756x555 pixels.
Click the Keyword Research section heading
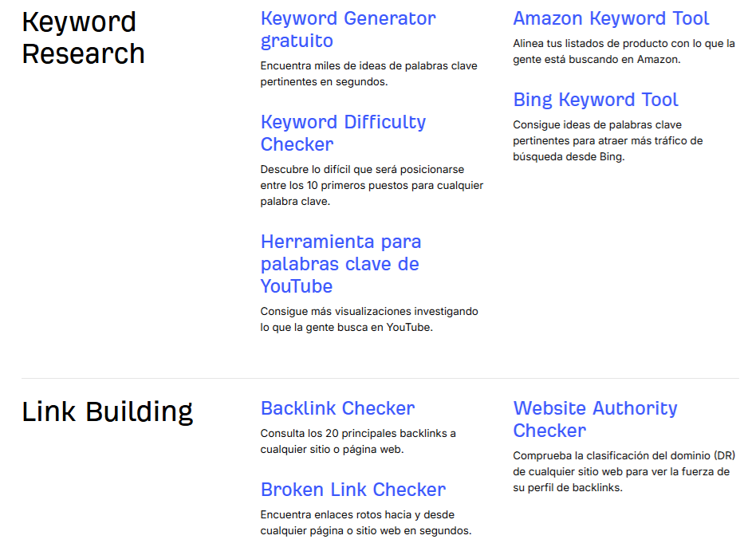click(x=83, y=37)
